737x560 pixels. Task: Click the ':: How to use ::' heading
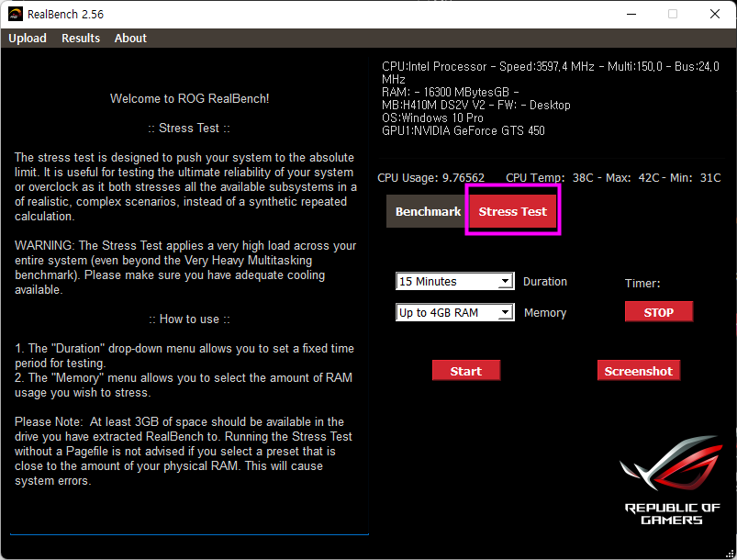(189, 319)
